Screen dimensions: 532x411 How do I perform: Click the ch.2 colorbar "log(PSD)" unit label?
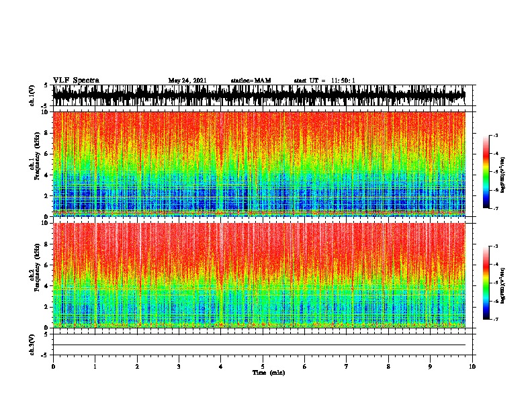[502, 285]
